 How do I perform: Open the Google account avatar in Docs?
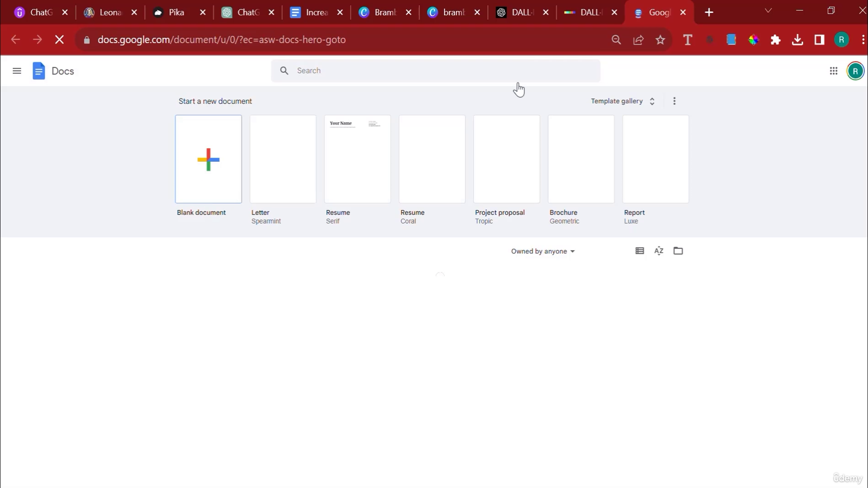click(855, 71)
